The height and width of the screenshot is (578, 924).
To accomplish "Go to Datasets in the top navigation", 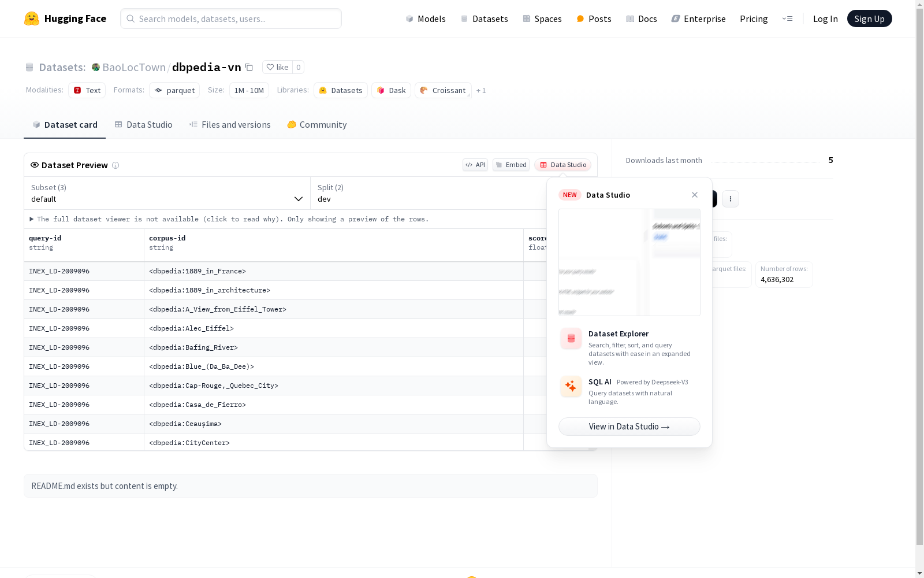I will pyautogui.click(x=484, y=18).
